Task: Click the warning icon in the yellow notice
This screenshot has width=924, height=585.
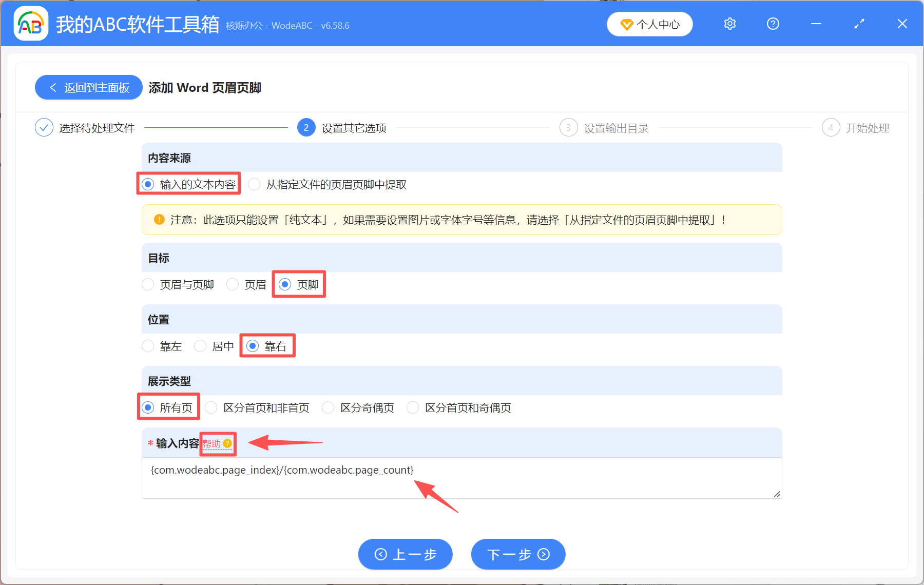Action: [159, 220]
